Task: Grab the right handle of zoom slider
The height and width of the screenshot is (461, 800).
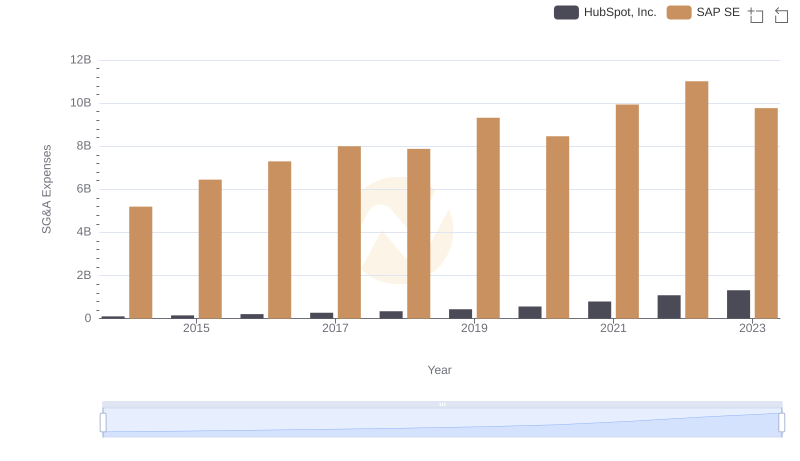Action: click(x=781, y=423)
